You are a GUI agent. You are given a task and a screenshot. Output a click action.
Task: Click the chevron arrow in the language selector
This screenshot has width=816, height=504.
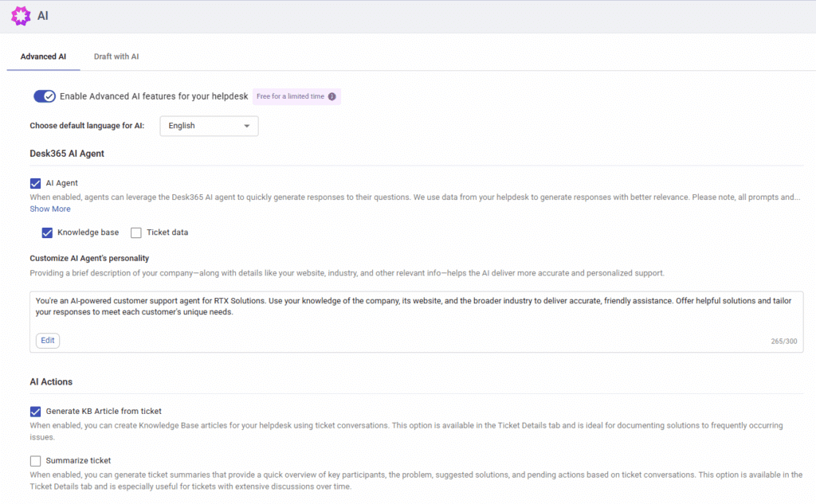[247, 126]
